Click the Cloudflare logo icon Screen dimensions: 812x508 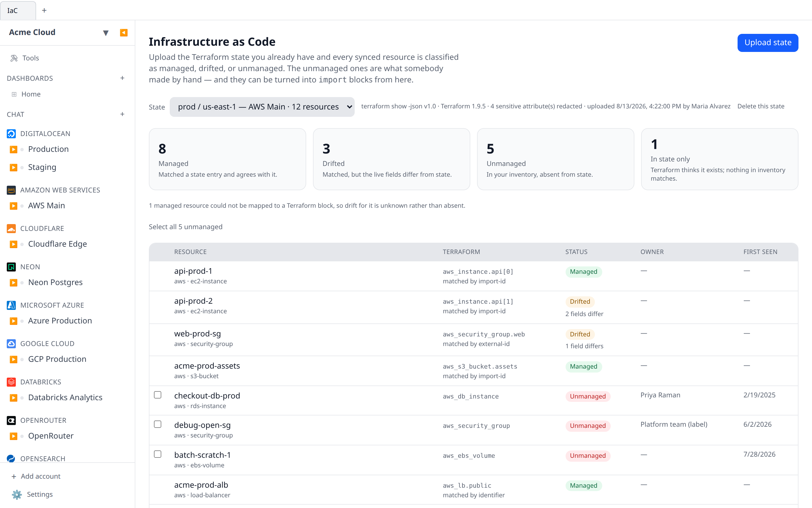[x=11, y=229]
